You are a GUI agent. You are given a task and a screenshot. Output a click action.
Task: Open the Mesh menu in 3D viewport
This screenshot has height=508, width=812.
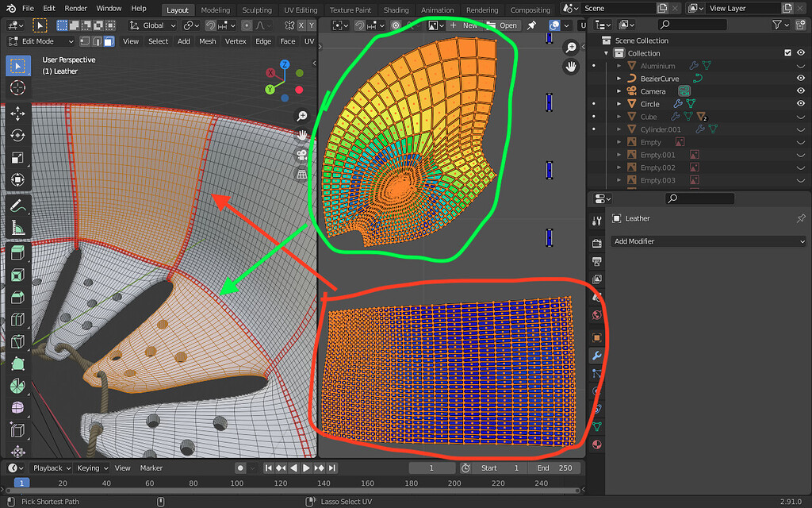click(208, 41)
